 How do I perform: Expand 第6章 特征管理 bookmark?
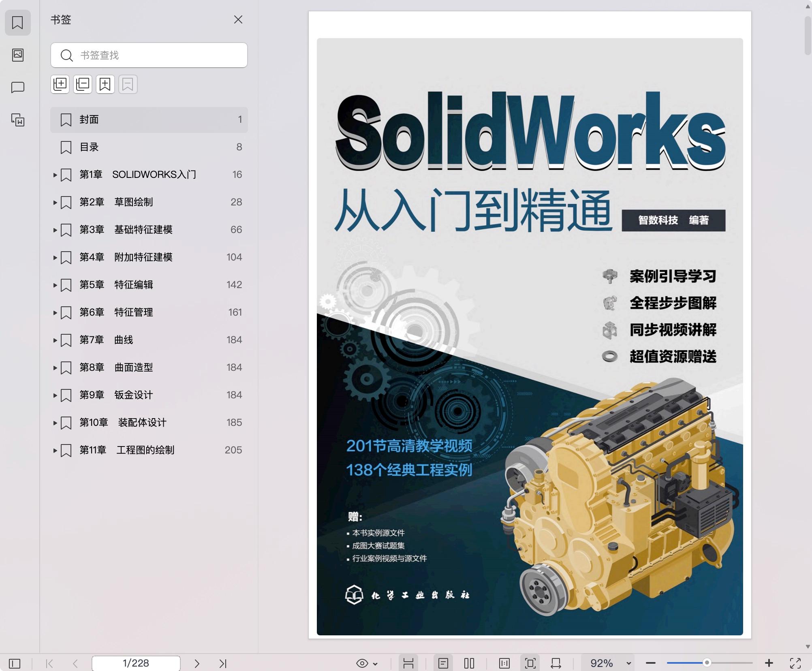tap(55, 313)
